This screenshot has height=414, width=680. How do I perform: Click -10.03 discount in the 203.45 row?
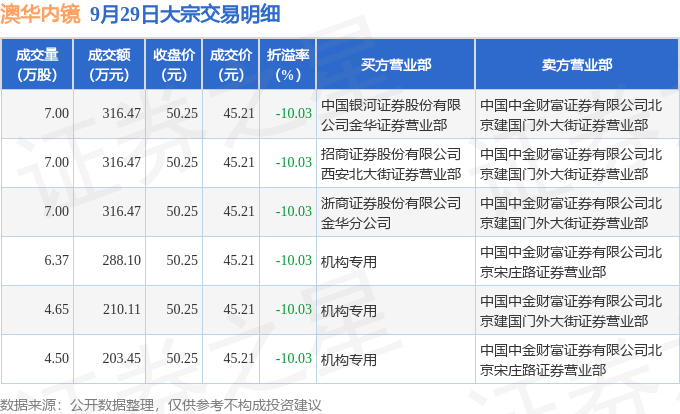point(294,359)
